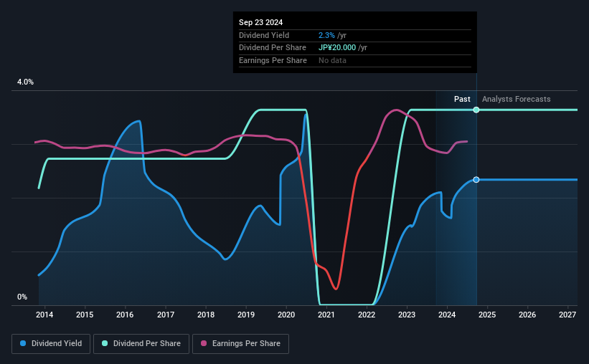
Task: Click the 2019 x-axis label
Action: tap(246, 315)
